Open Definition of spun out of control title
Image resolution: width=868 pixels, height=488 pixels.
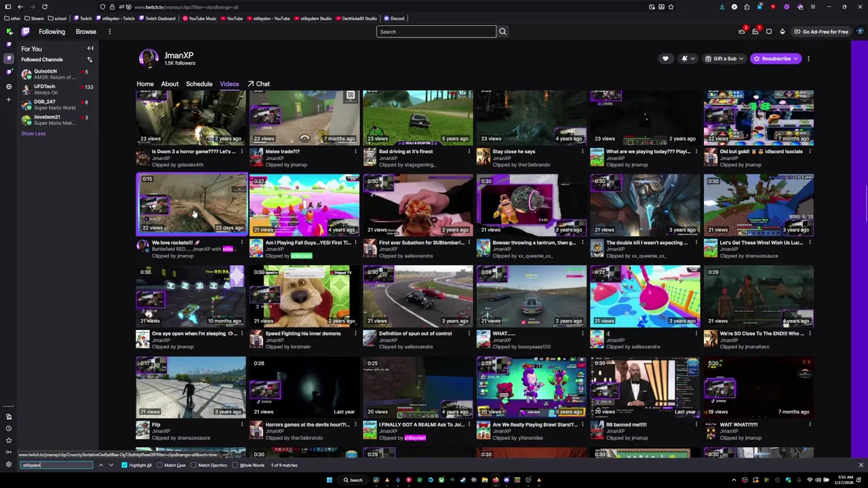[415, 333]
